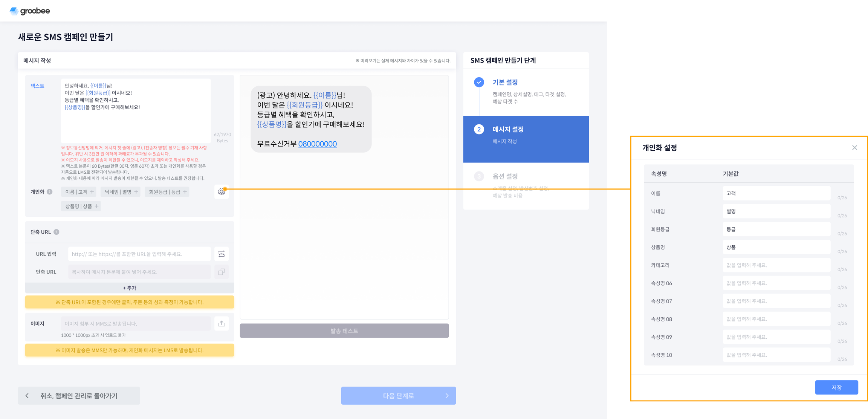Click the URL shorten convert icon

tap(221, 254)
